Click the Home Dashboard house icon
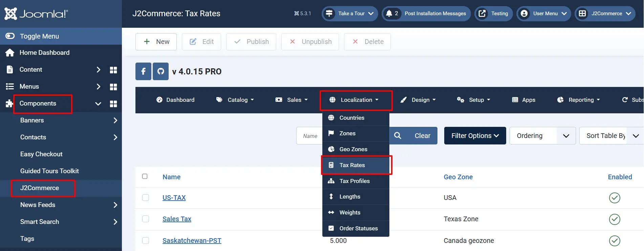644x251 pixels. [x=10, y=52]
